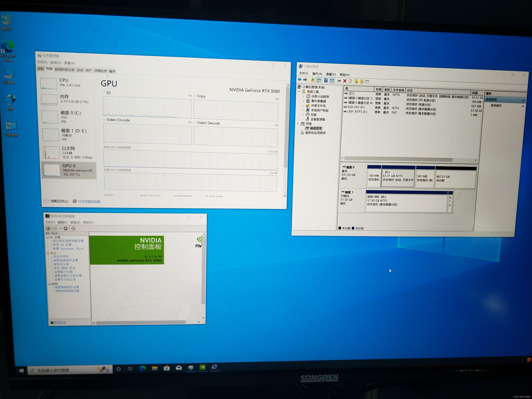Click the connect/drive settings toolbar icon
This screenshot has height=399, width=532.
click(x=339, y=81)
